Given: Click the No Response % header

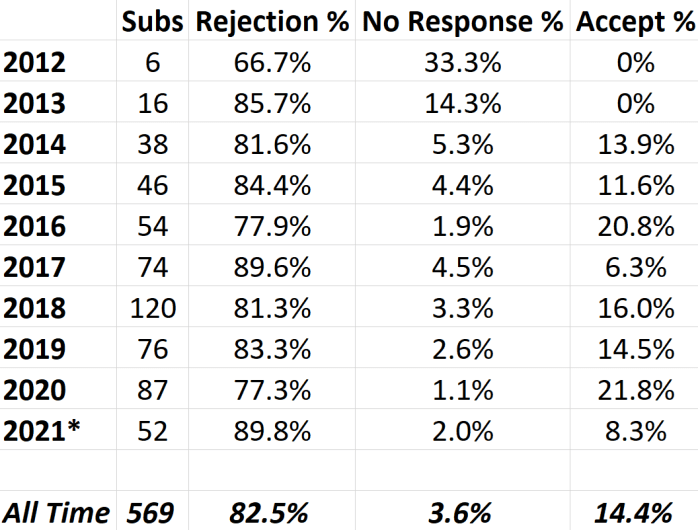Looking at the screenshot, I should [461, 22].
